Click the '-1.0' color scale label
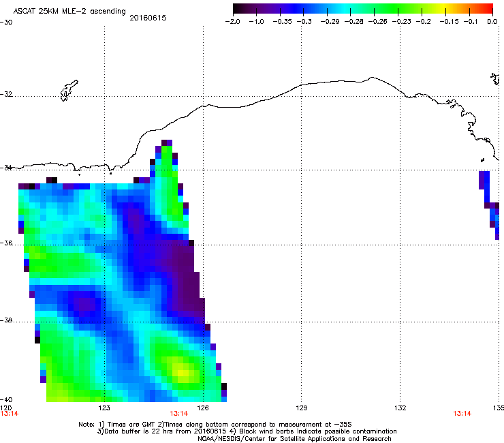The width and height of the screenshot is (504, 443). (x=256, y=22)
